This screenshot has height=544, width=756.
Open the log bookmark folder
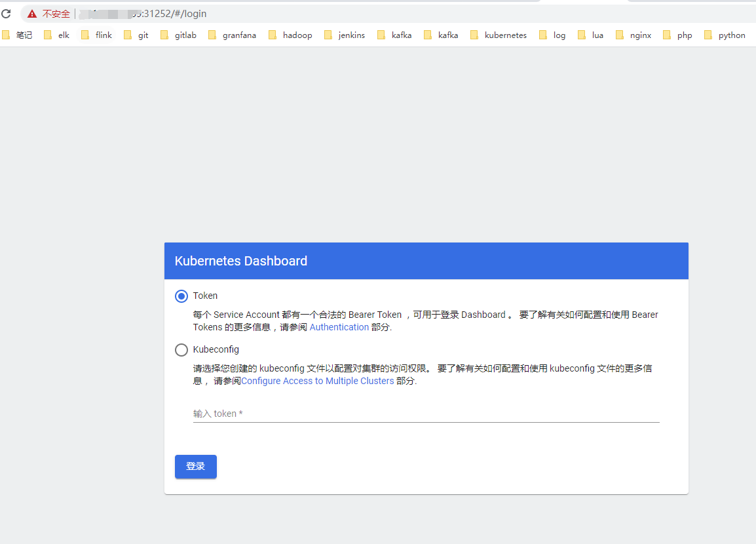(x=552, y=35)
